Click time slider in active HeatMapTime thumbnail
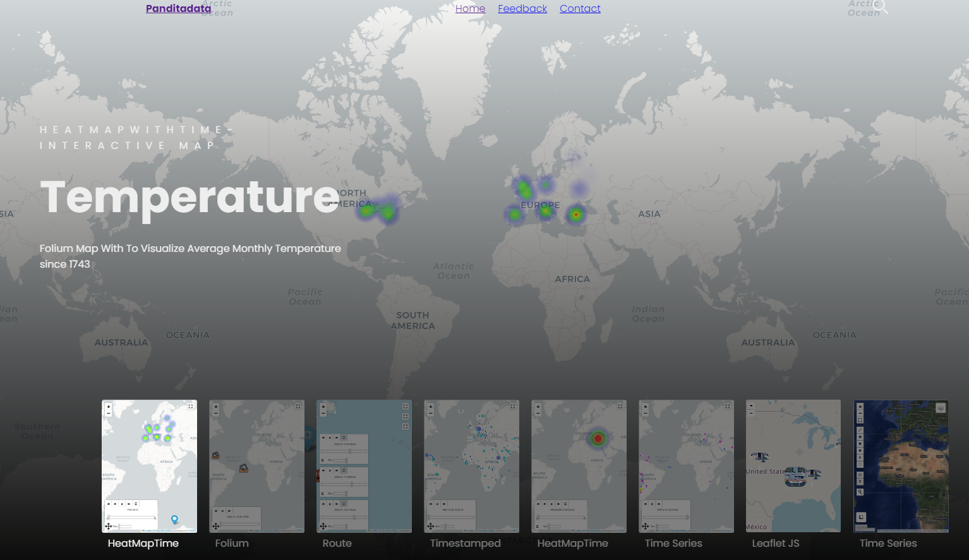 click(131, 518)
